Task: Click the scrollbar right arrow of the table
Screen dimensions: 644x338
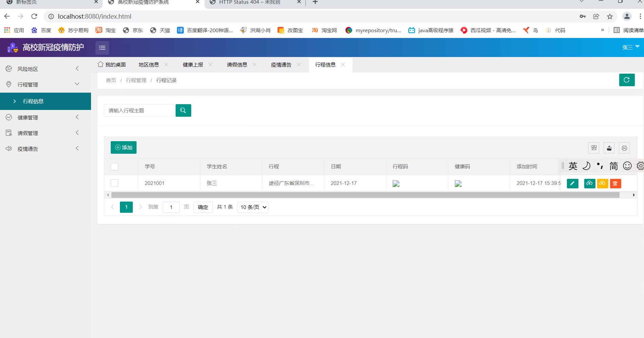Action: [634, 195]
